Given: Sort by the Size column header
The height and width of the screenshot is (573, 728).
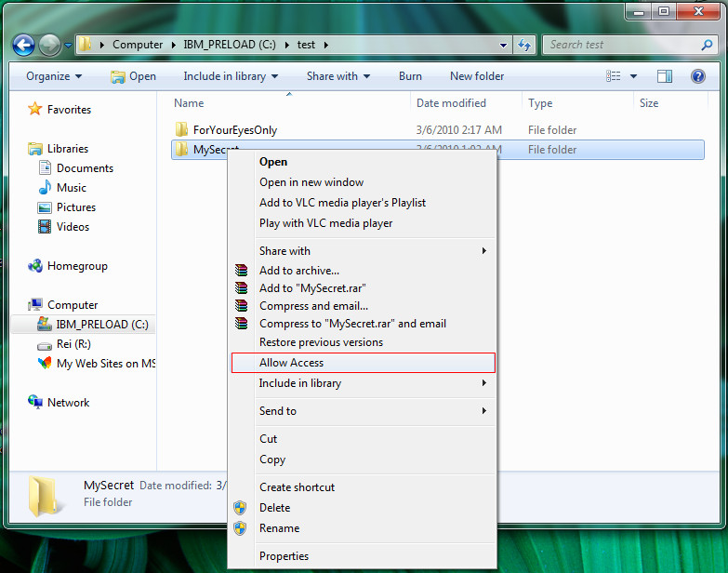Looking at the screenshot, I should pos(649,103).
